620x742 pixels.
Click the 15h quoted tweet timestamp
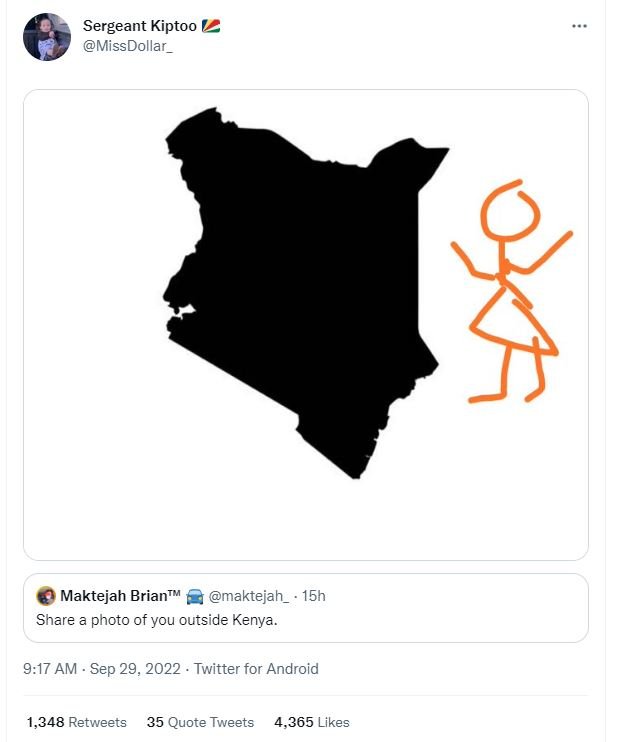pyautogui.click(x=313, y=597)
